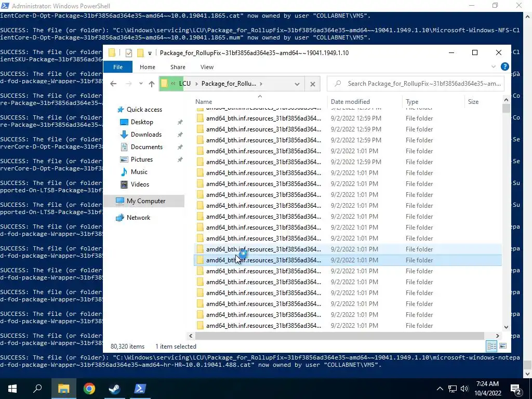Open the Customize Quick Access Toolbar dropdown
This screenshot has height=399, width=532.
pyautogui.click(x=150, y=54)
